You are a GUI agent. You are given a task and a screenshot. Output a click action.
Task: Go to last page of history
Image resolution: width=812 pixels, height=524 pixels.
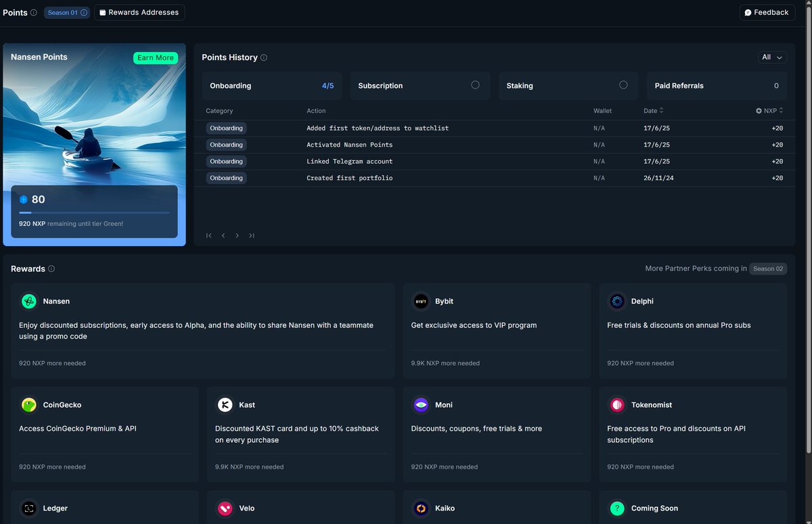click(x=251, y=235)
